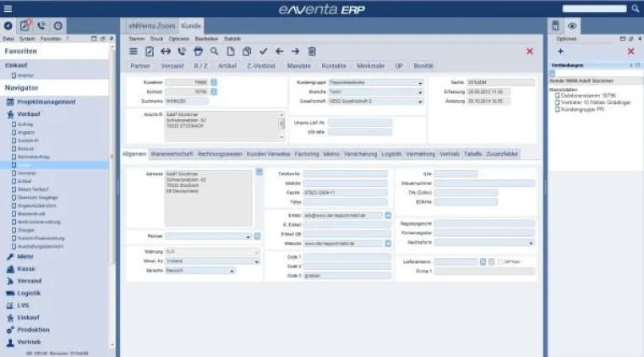644x357 pixels.
Task: Click the Partner button
Action: coord(140,66)
